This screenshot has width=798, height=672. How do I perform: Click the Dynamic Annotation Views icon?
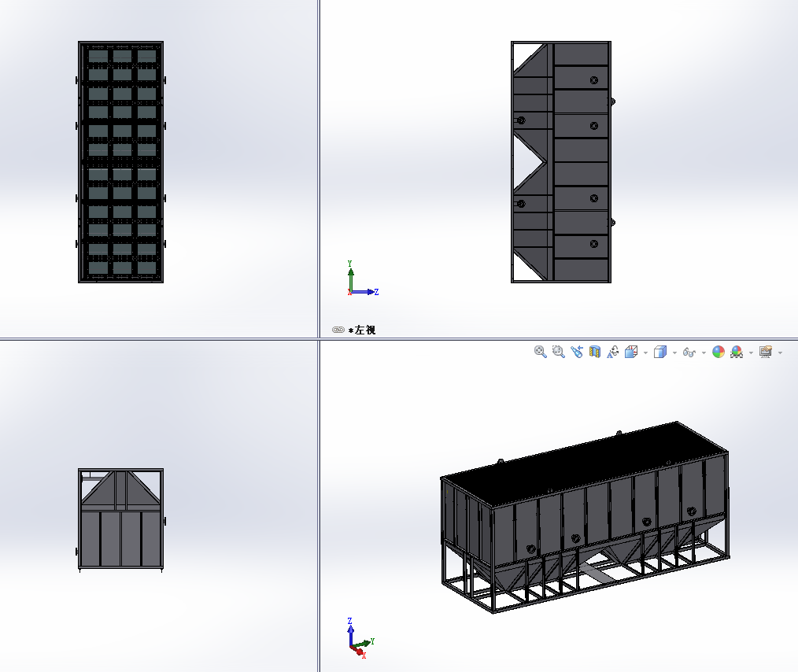(613, 352)
